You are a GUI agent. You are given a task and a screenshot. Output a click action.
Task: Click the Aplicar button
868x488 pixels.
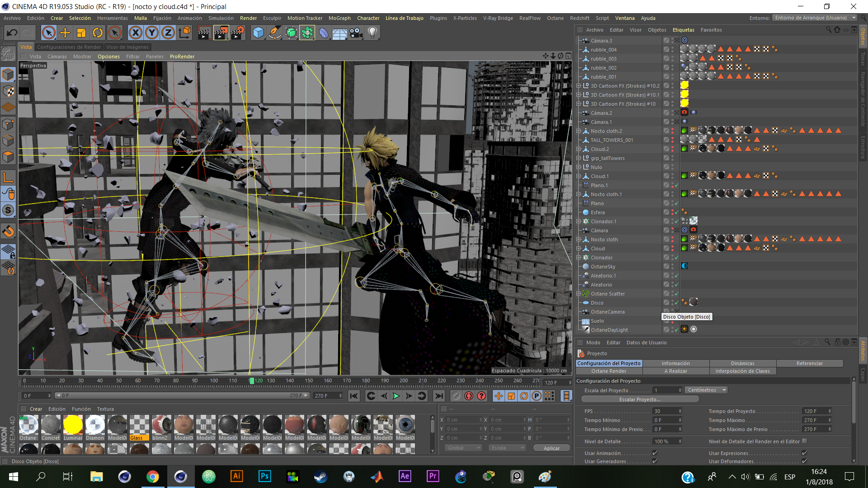(551, 448)
